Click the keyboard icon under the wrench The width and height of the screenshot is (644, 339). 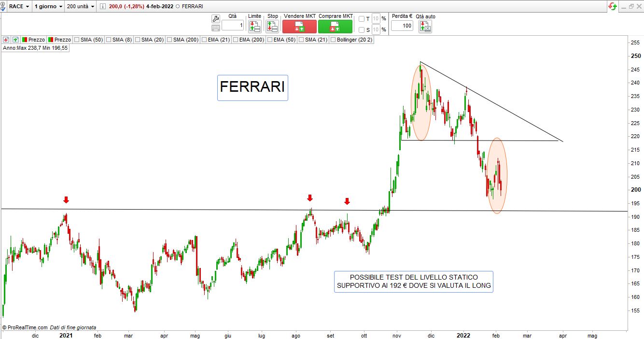coord(216,28)
